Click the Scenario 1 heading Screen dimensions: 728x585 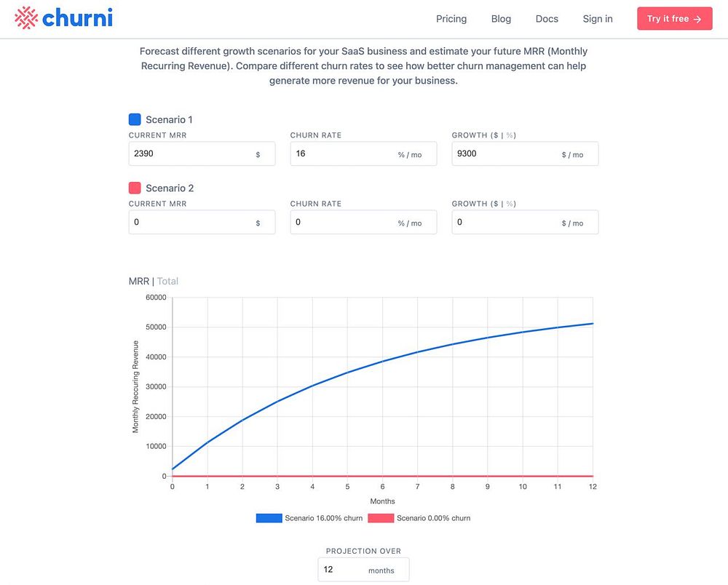coord(169,119)
